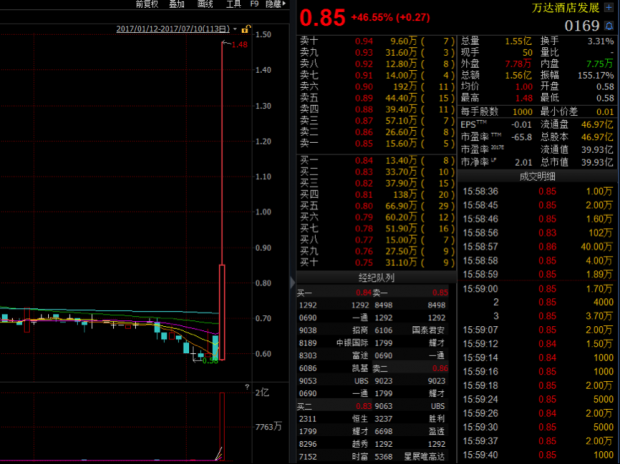This screenshot has width=620, height=464.
Task: Select broker 6106 国泰君安 in ask queue
Action: (410, 330)
